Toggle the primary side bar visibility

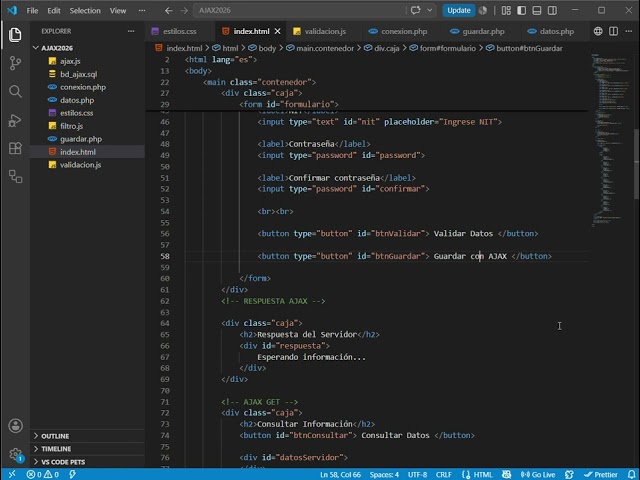(522, 11)
